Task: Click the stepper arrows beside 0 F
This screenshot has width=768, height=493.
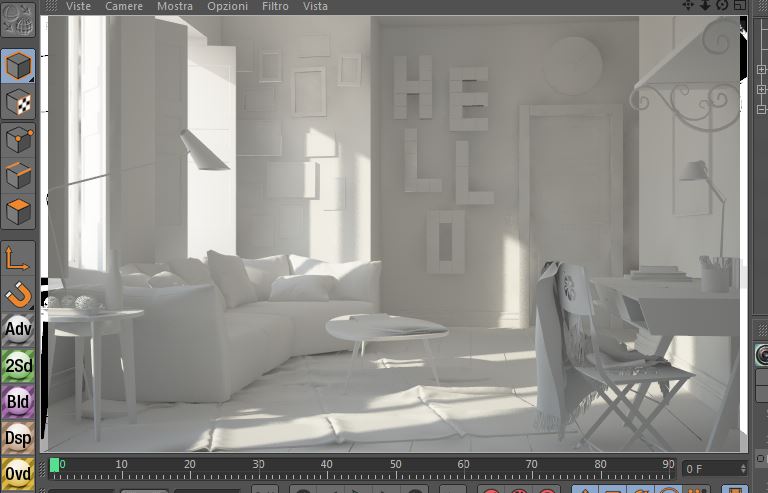Action: pyautogui.click(x=743, y=469)
